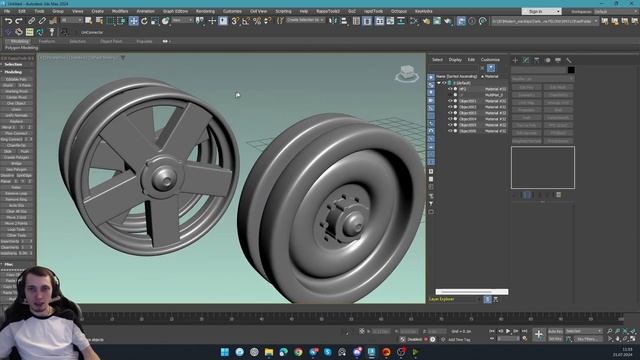Switch to the Display command panel tab
640x360 pixels.
coord(558,60)
